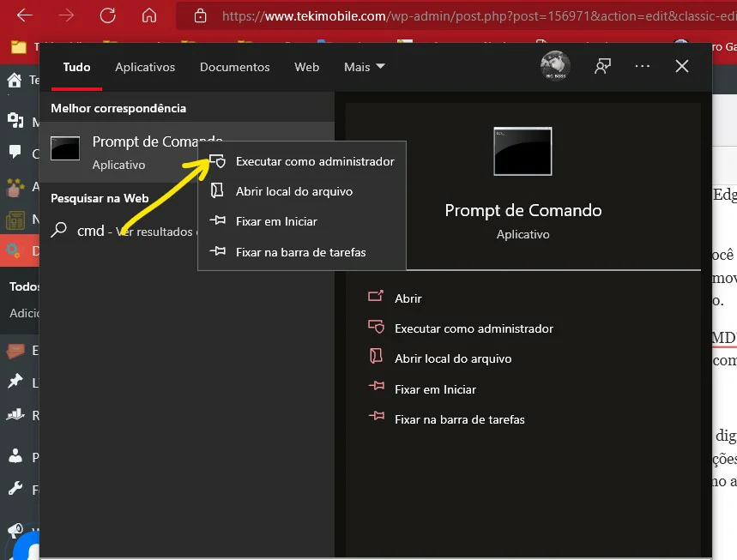Choose Abrir local do arquivo in context menu
737x560 pixels.
pyautogui.click(x=302, y=191)
